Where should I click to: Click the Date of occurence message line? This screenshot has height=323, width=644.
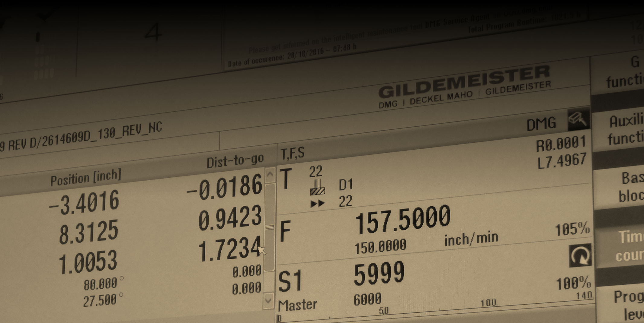coord(292,56)
